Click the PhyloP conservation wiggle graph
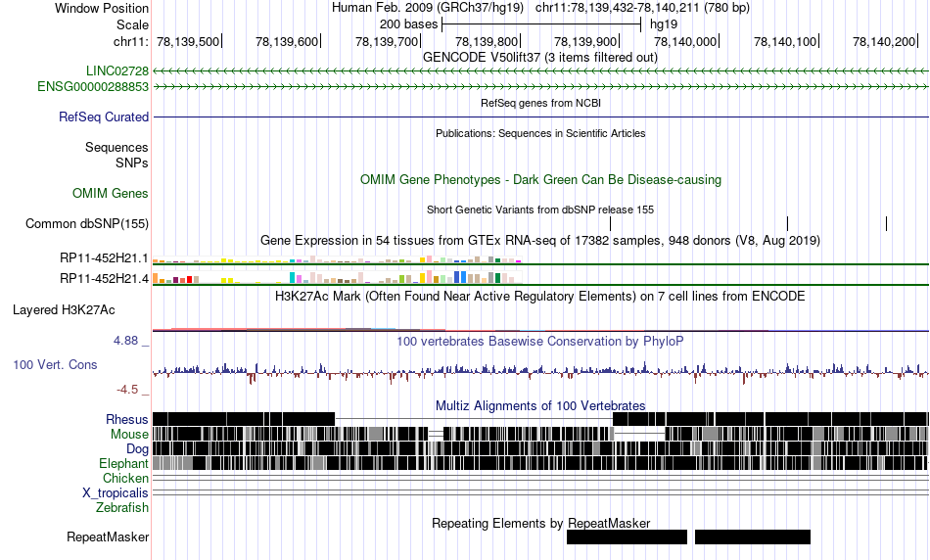Viewport: 930px width, 560px height. coord(540,372)
